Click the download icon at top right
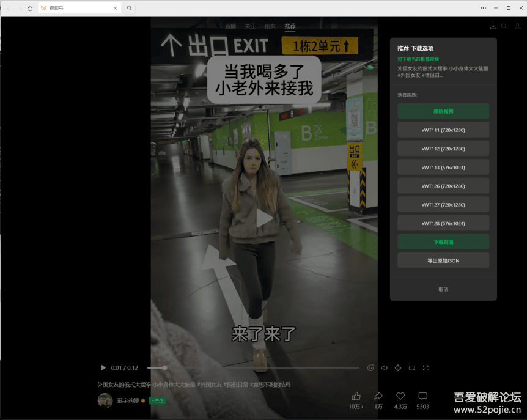The image size is (527, 420). click(x=493, y=26)
